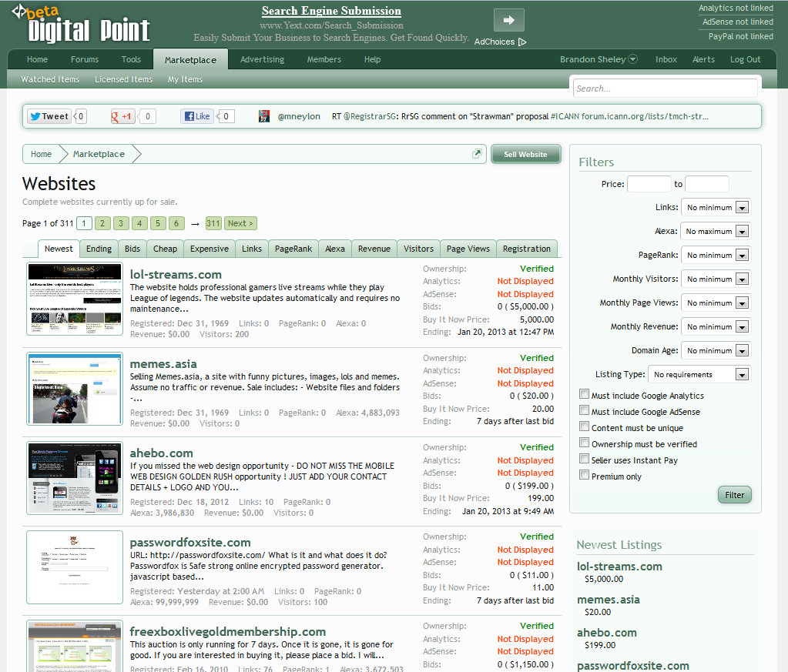Click Analytics not linked link
The height and width of the screenshot is (672, 788).
pos(736,8)
